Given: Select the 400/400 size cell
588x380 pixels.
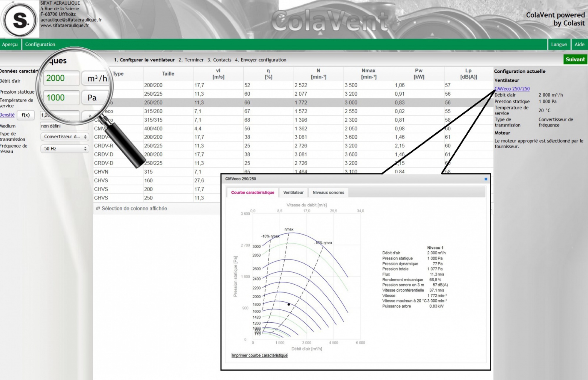Looking at the screenshot, I should (168, 129).
